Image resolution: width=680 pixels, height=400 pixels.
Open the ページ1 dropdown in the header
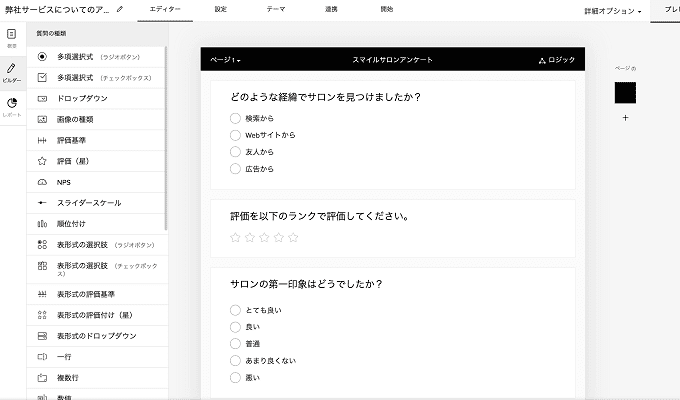226,61
